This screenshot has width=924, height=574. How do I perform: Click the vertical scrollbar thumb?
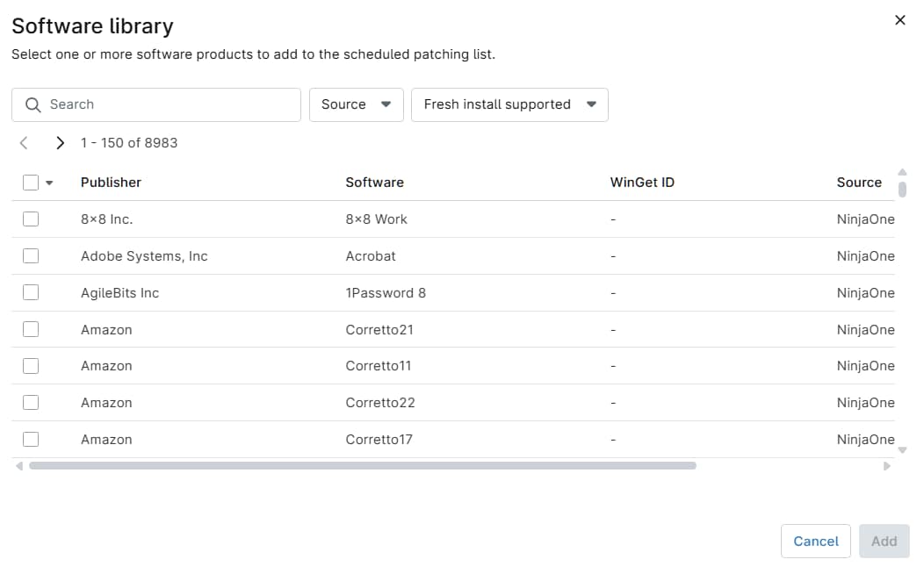pos(902,190)
